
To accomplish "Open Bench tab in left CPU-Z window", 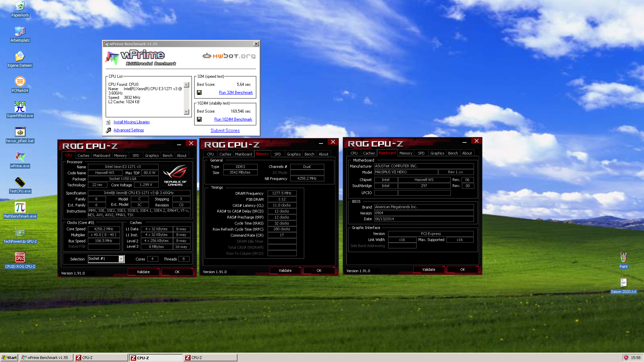I will point(168,156).
